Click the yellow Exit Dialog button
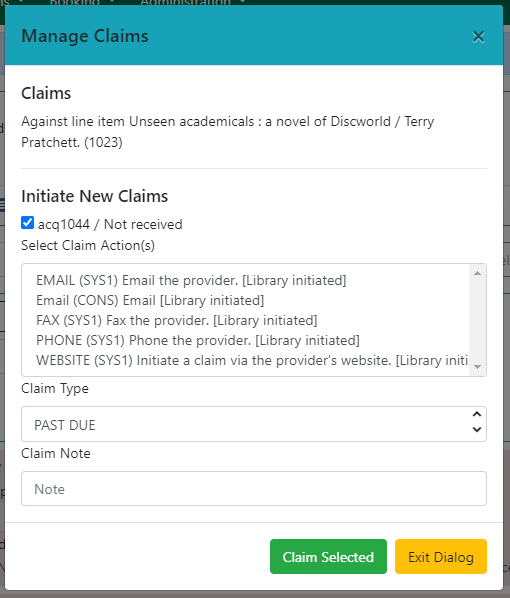 pyautogui.click(x=441, y=556)
